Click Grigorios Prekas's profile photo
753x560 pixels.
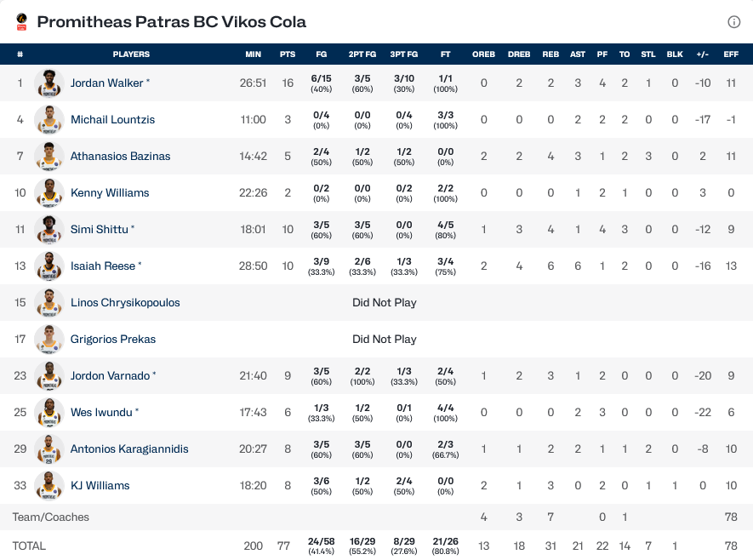coord(49,340)
